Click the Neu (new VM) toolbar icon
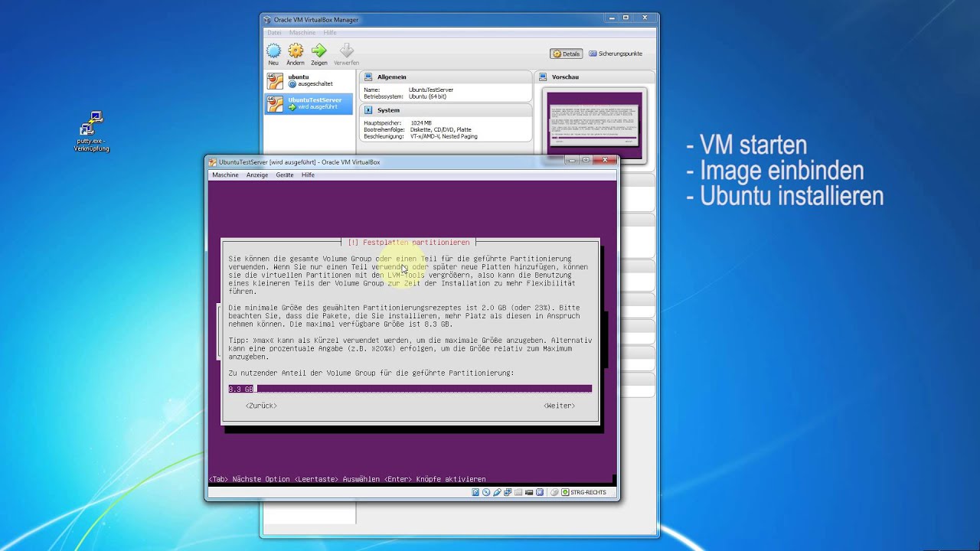Viewport: 980px width, 551px height. [x=273, y=51]
